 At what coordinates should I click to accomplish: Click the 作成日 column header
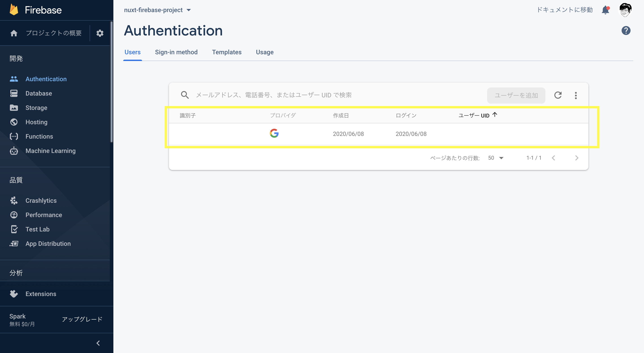pyautogui.click(x=341, y=115)
